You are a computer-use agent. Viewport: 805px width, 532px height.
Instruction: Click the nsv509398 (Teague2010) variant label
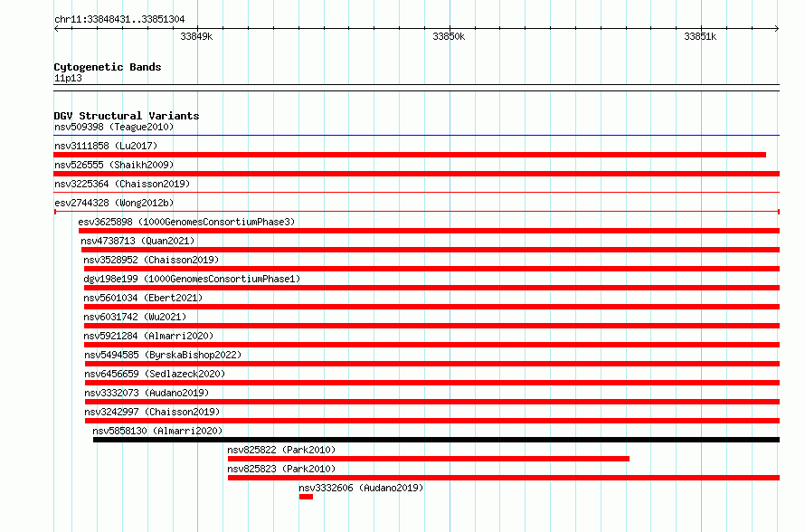coord(114,127)
